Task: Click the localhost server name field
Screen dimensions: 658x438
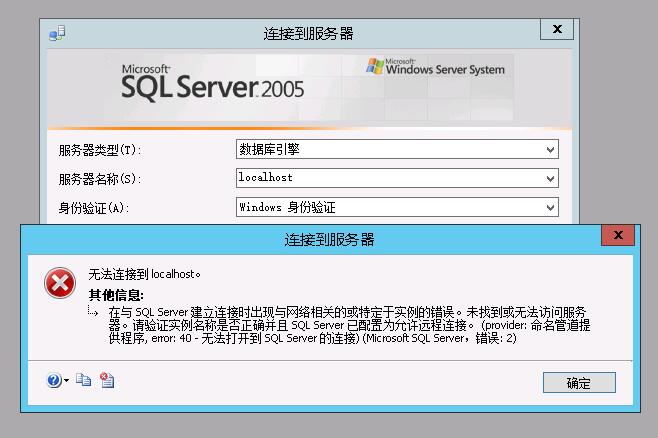Action: (x=397, y=178)
